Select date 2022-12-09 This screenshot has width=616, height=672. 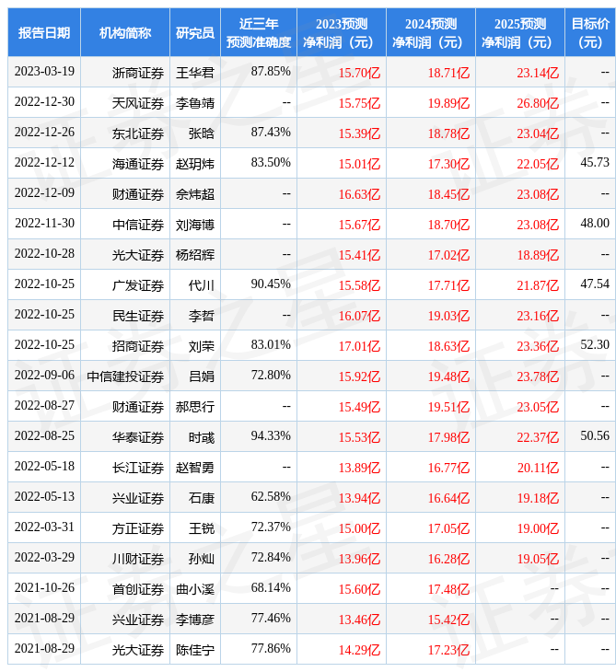44,193
